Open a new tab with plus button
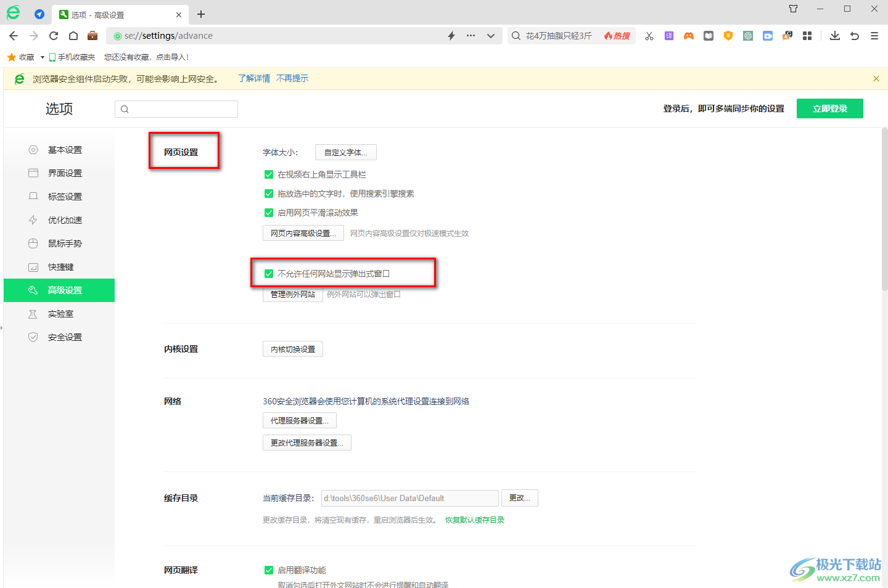This screenshot has width=888, height=588. click(201, 14)
